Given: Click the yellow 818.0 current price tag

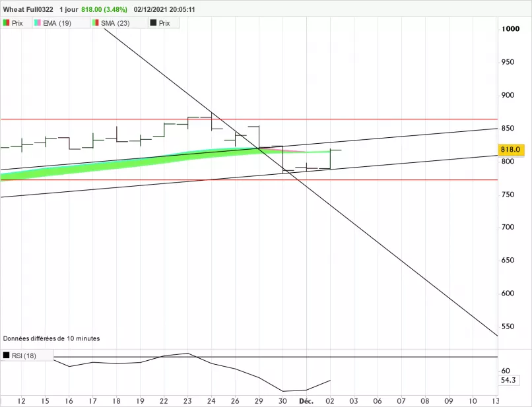Looking at the screenshot, I should tap(511, 150).
